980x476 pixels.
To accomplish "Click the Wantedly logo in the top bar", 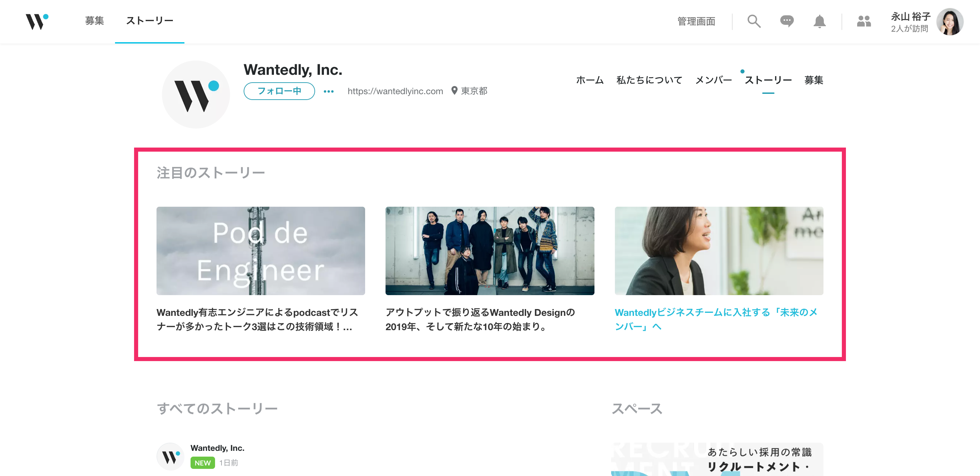I will point(37,21).
